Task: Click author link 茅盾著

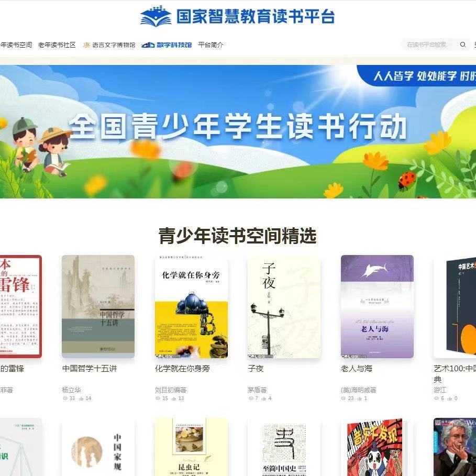Action: click(257, 390)
